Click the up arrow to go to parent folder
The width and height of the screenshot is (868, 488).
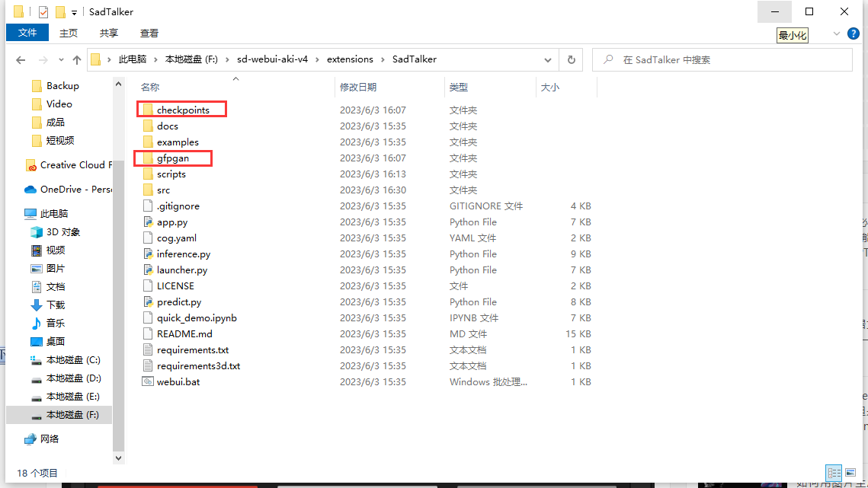point(76,59)
